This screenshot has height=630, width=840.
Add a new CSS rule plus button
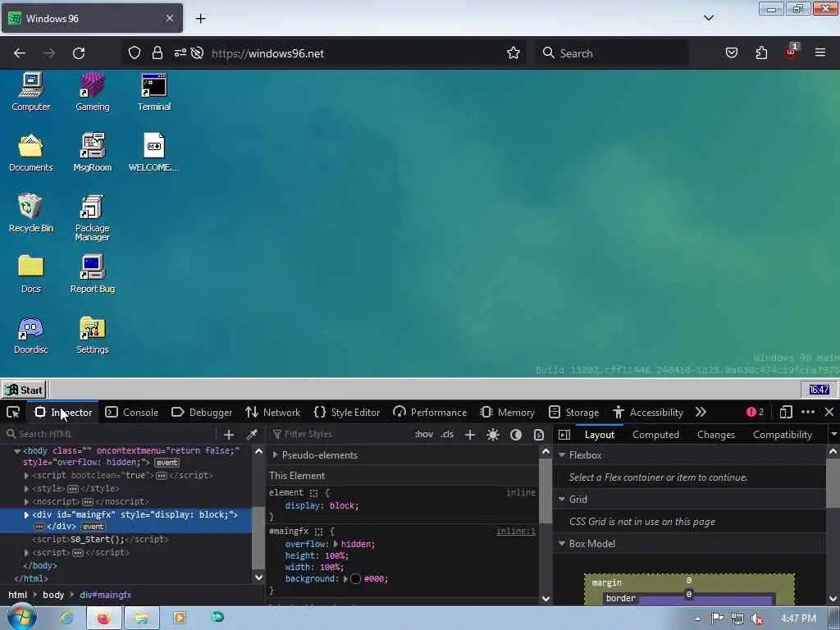[x=470, y=434]
